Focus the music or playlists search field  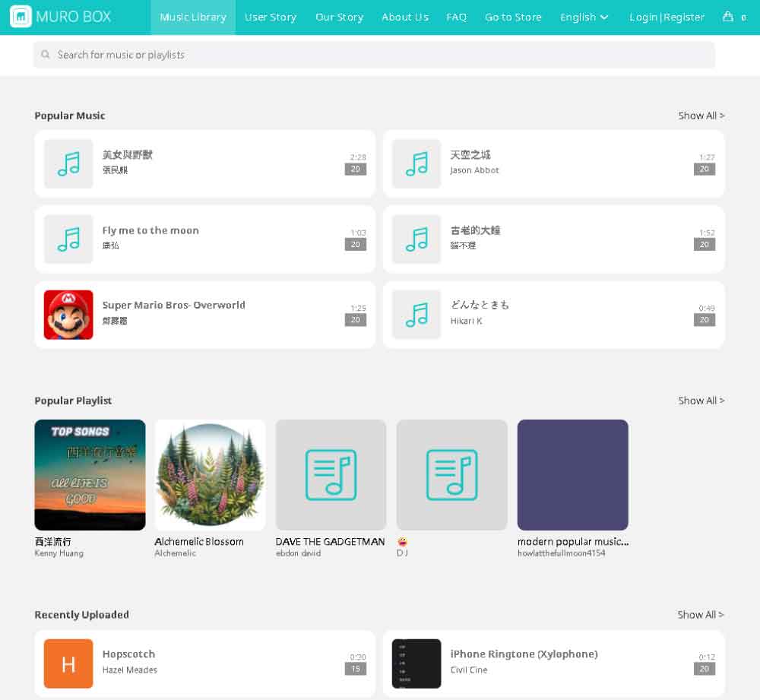pyautogui.click(x=380, y=55)
